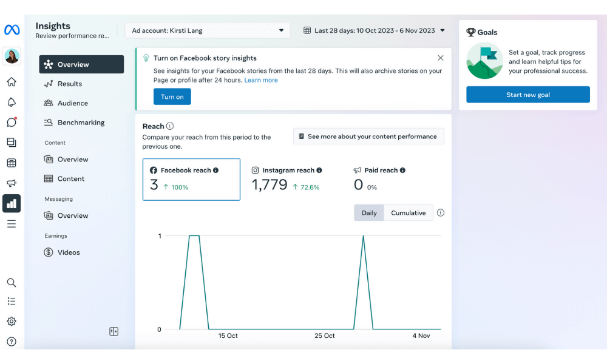Open the Content posts panel
The height and width of the screenshot is (364, 607).
12,142
